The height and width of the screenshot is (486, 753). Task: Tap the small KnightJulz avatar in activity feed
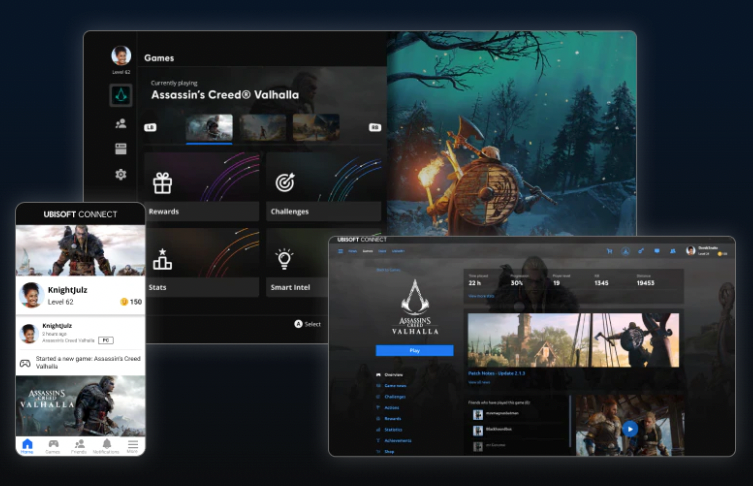tap(29, 333)
